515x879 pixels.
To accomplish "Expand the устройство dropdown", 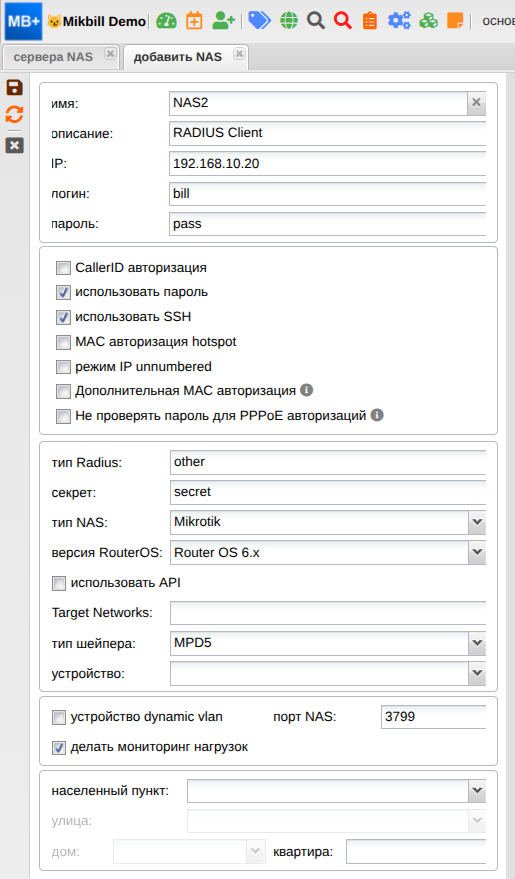I will [x=477, y=673].
